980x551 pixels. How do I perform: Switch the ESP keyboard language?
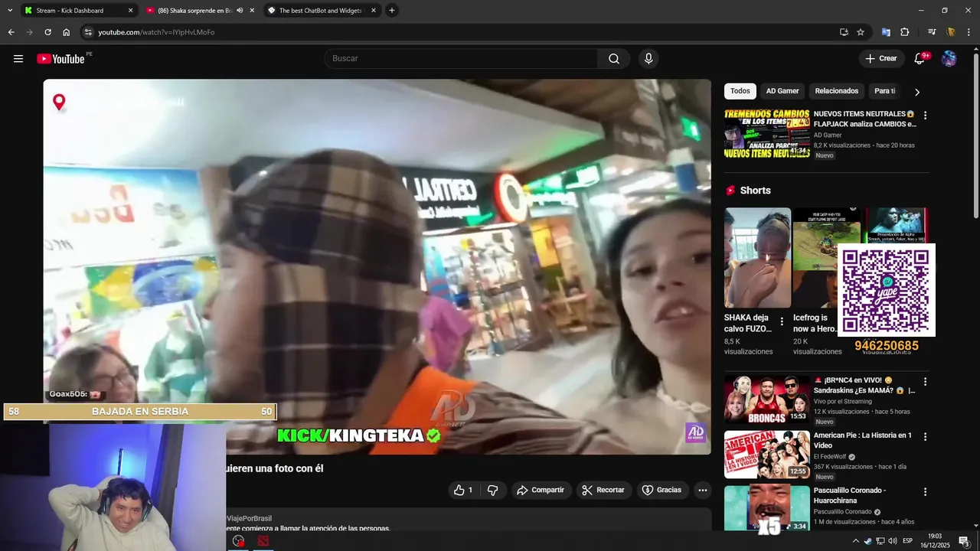908,541
